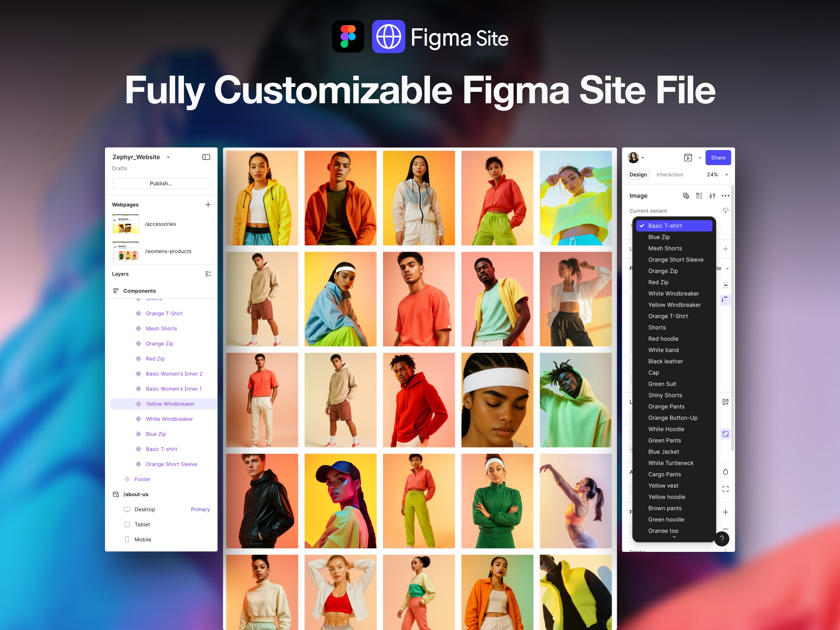Viewport: 840px width, 630px height.
Task: Add a new webpage with plus icon
Action: point(208,205)
